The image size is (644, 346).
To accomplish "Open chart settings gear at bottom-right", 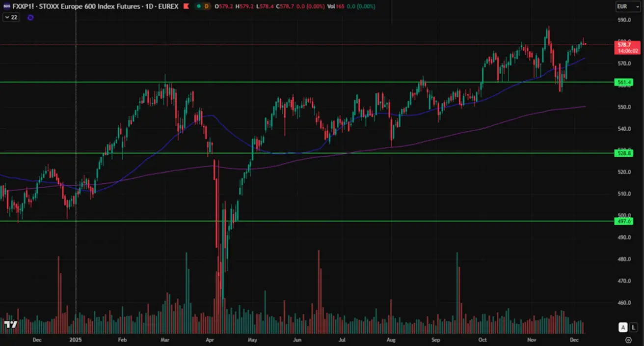I will 628,340.
